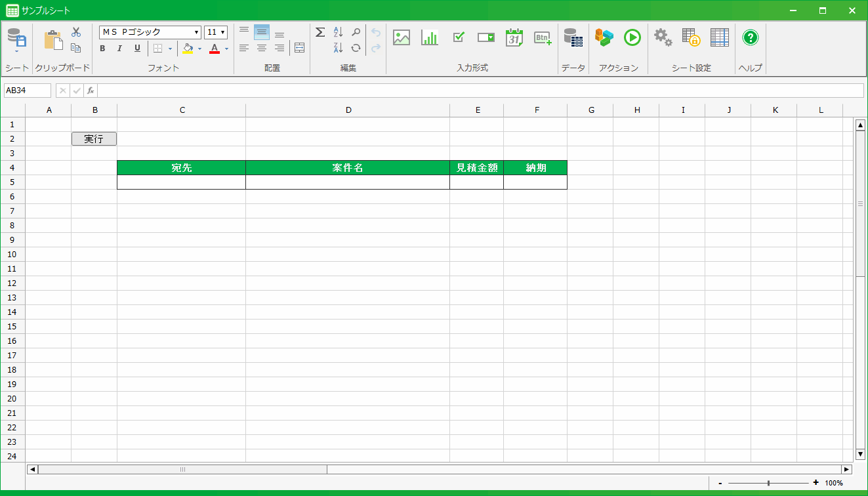Image resolution: width=868 pixels, height=496 pixels.
Task: Add a button control with the Btn icon
Action: pos(543,37)
